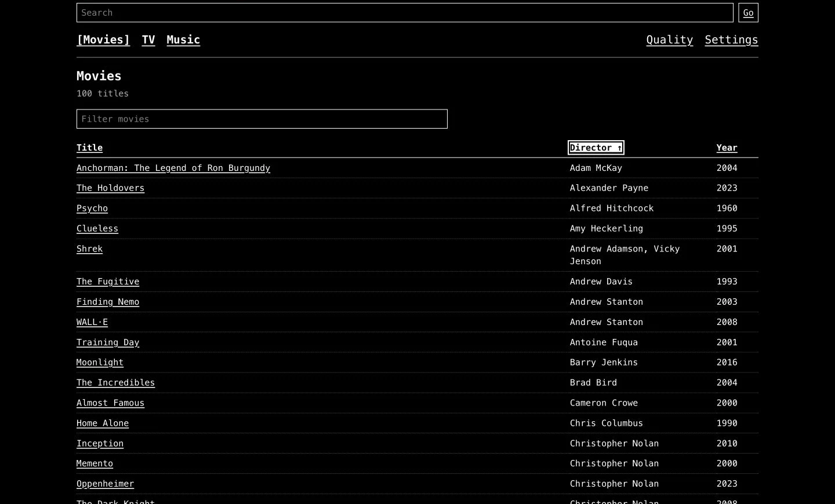Viewport: 835px width, 504px height.
Task: Click year 1960 in Psycho row
Action: click(x=727, y=209)
